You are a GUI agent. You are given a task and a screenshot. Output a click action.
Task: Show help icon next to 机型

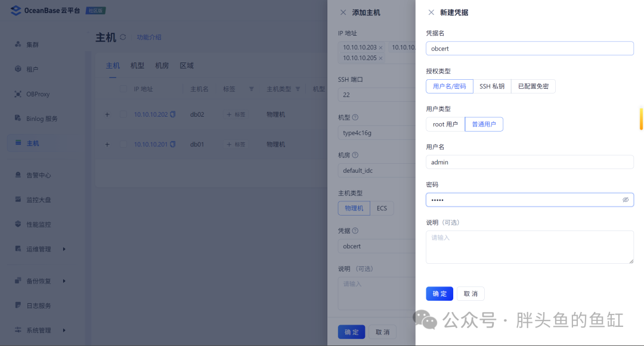[355, 117]
